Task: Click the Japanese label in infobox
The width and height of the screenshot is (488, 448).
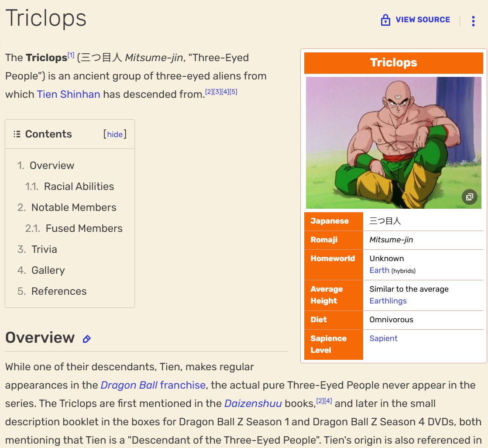Action: [330, 221]
